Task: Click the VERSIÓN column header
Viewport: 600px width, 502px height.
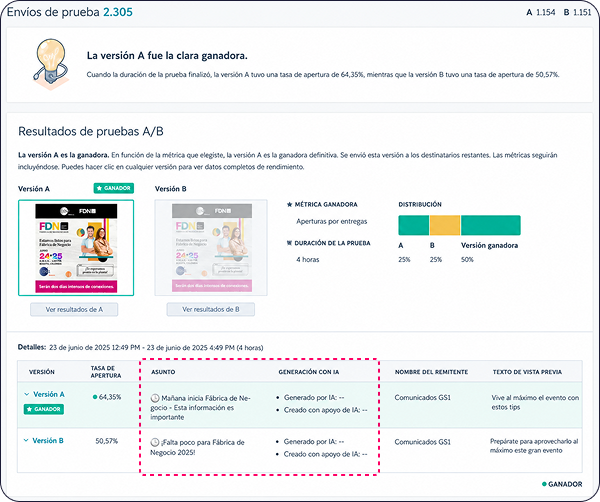Action: click(x=42, y=372)
